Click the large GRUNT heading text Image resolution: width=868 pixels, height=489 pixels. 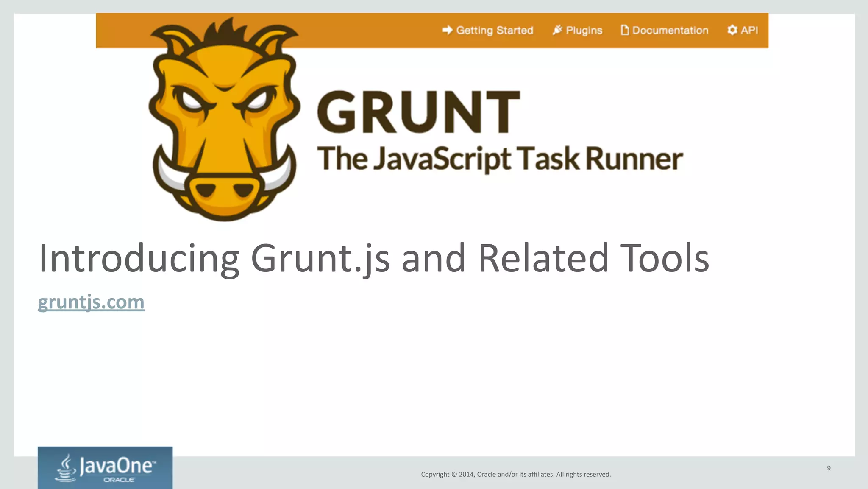pos(418,112)
